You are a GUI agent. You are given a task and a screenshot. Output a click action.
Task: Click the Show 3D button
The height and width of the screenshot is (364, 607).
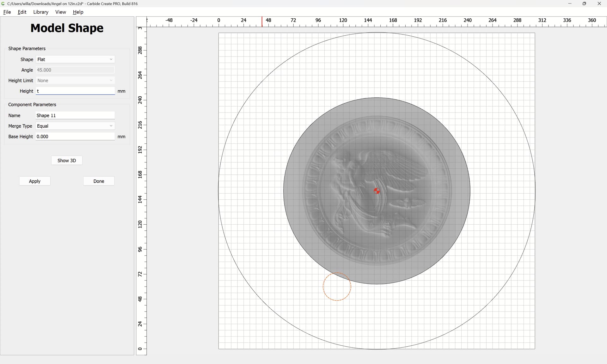[67, 161]
